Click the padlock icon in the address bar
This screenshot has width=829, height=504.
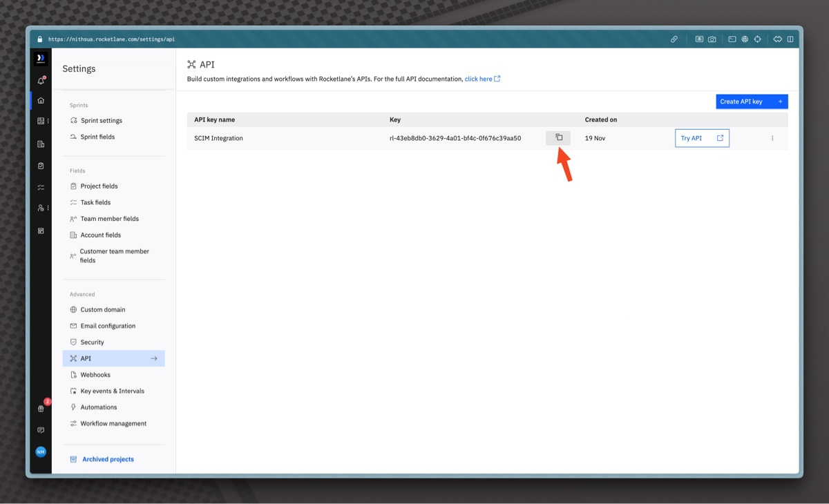click(x=39, y=39)
